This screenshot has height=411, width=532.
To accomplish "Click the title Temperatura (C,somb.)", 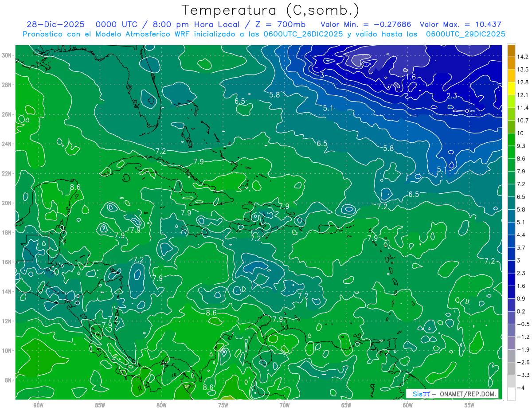I will pos(271,10).
